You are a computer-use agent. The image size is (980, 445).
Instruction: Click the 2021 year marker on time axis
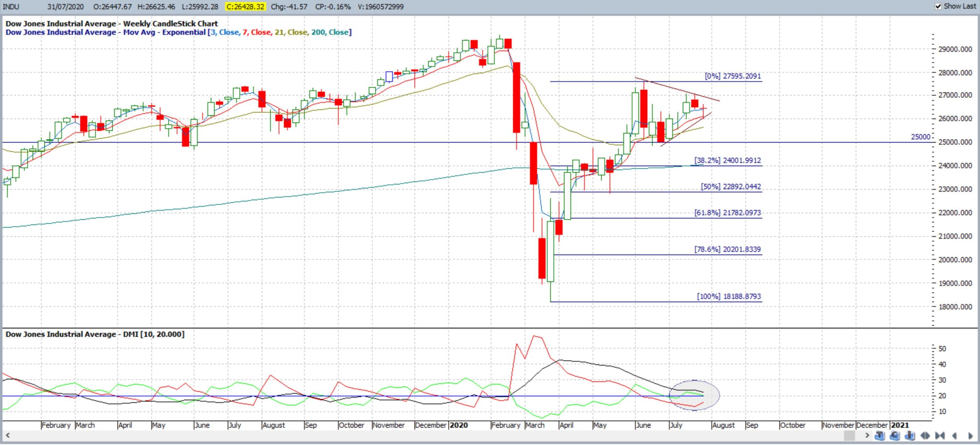tap(900, 425)
